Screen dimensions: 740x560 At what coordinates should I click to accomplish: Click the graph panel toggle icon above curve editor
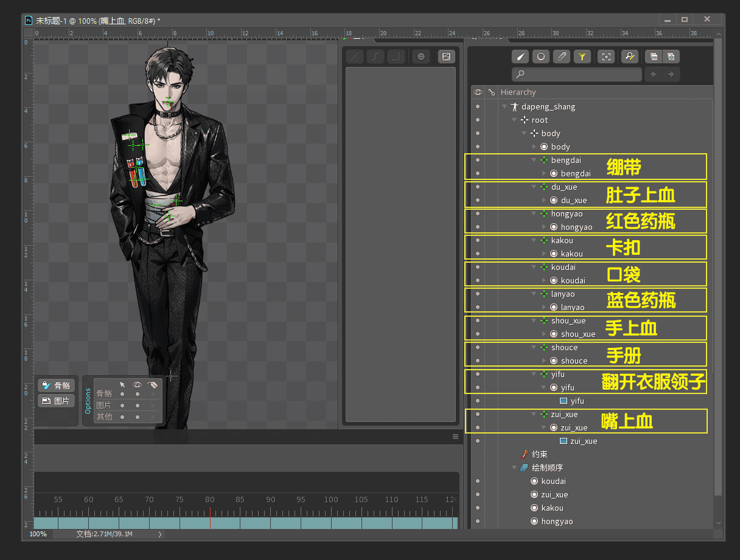click(x=446, y=57)
